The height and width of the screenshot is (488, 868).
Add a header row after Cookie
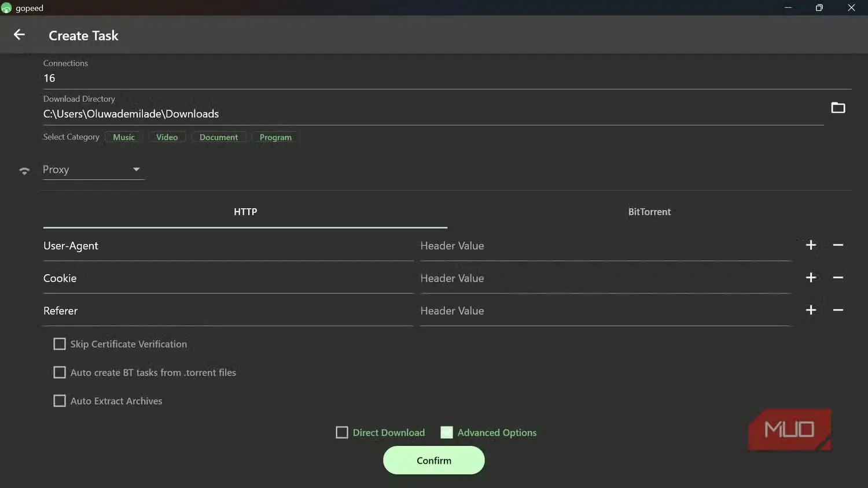(811, 278)
